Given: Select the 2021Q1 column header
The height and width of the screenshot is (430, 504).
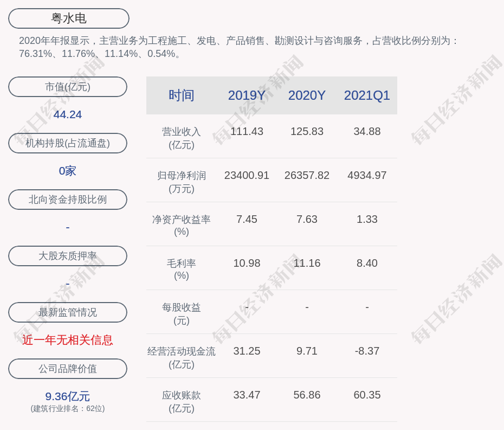Looking at the screenshot, I should [x=367, y=95].
